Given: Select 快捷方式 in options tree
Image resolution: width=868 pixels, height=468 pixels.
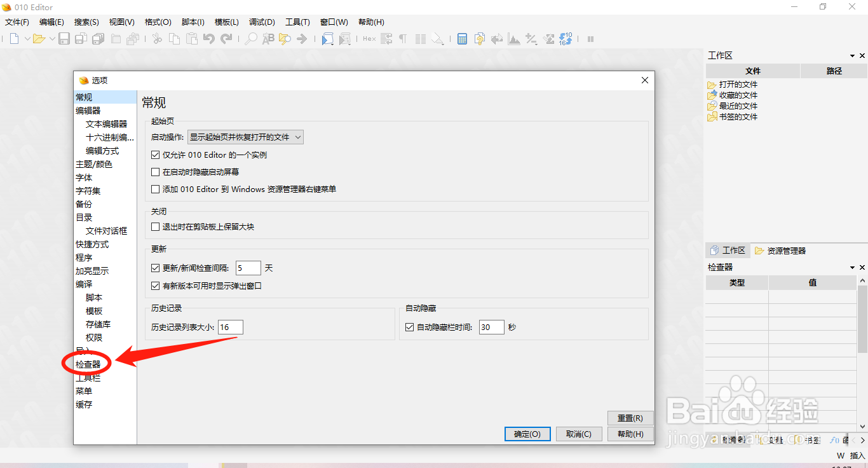Looking at the screenshot, I should 92,244.
